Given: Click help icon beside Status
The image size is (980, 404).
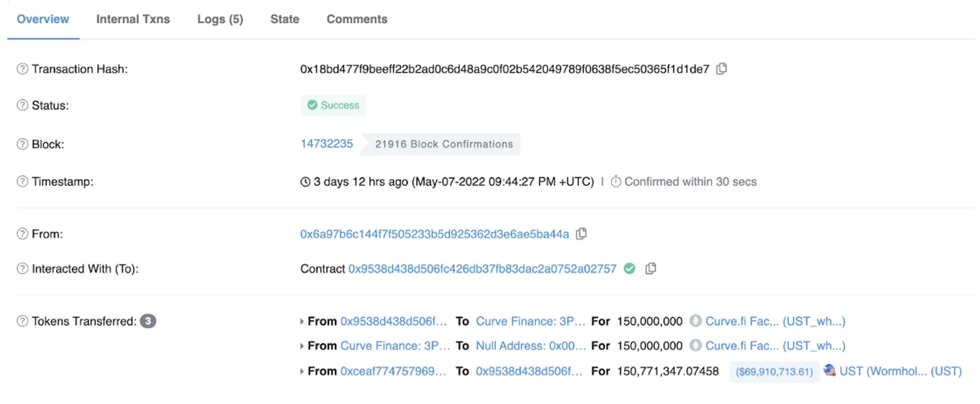Looking at the screenshot, I should pos(23,105).
